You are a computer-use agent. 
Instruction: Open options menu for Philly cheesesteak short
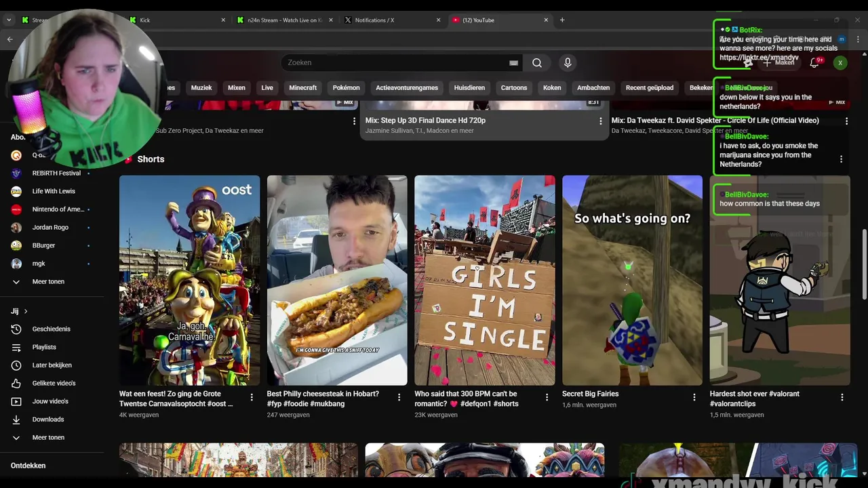click(399, 397)
